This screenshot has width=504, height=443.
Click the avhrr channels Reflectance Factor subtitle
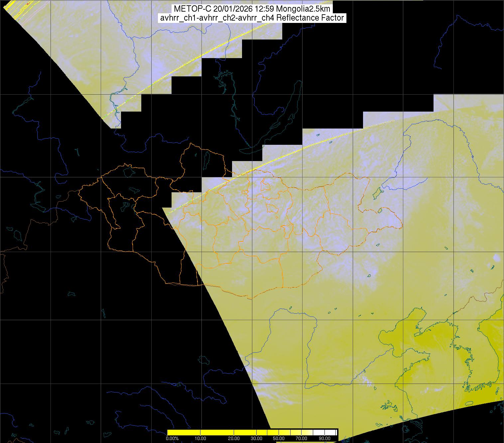252,18
